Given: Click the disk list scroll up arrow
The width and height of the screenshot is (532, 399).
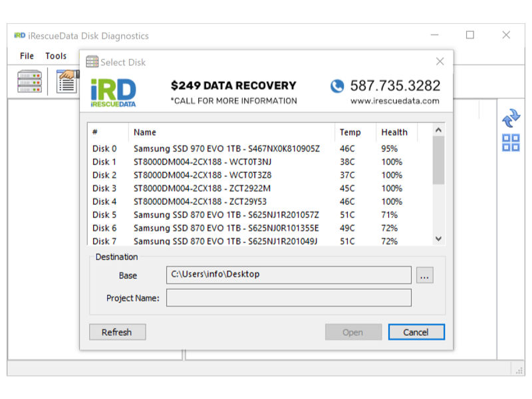Looking at the screenshot, I should coord(438,130).
